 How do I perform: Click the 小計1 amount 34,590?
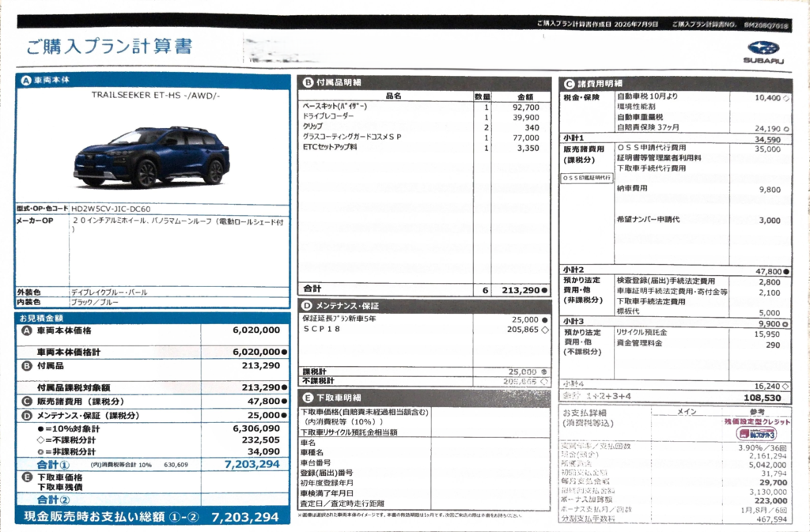point(767,139)
